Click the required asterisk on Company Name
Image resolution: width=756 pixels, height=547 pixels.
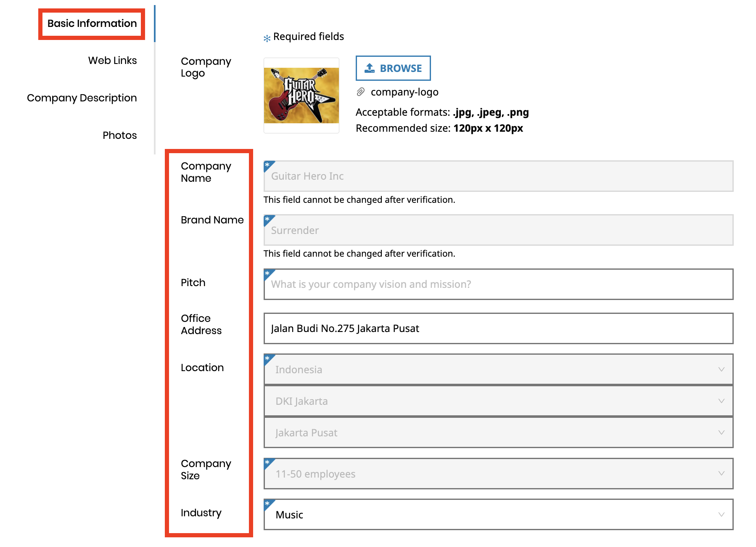click(267, 165)
